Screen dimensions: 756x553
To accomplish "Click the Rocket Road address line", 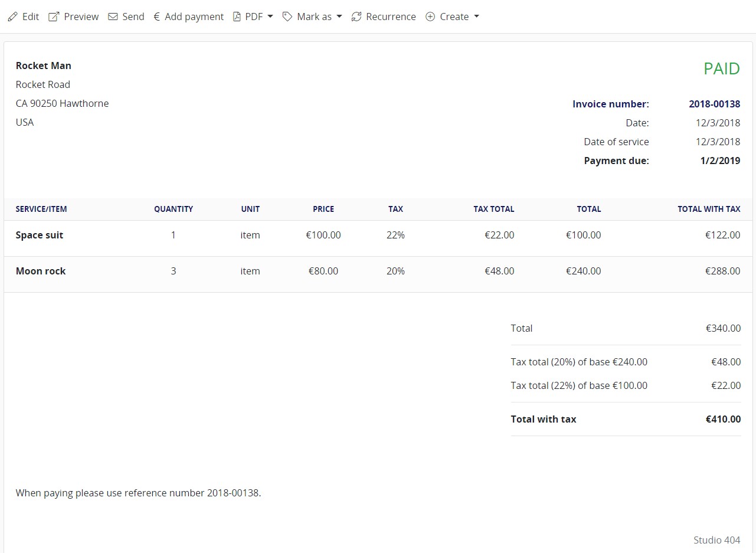I will [x=43, y=84].
